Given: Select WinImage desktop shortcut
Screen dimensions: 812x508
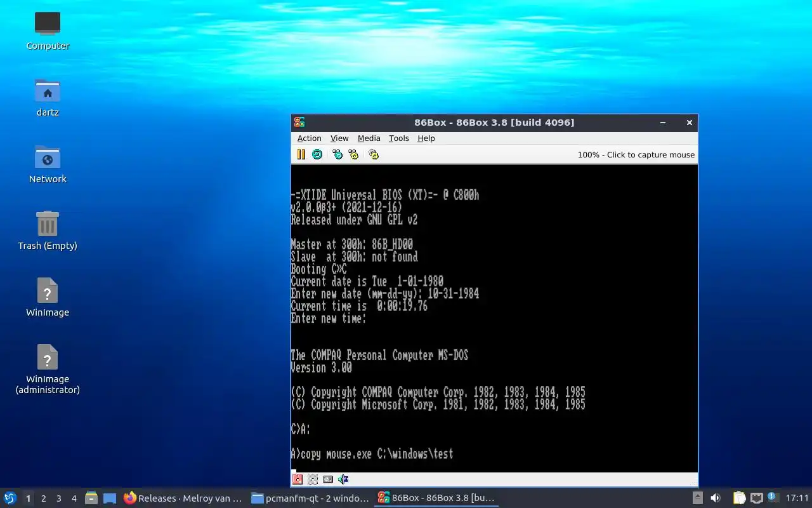Looking at the screenshot, I should point(48,298).
